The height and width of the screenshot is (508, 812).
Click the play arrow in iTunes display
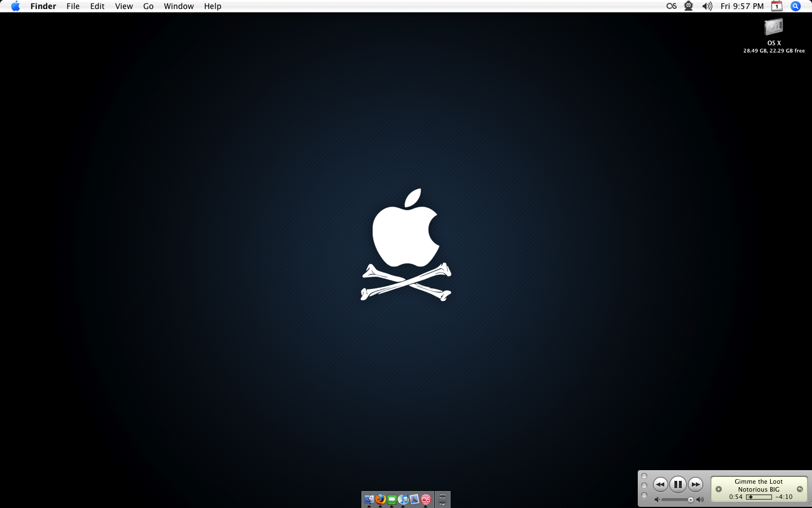coord(718,489)
